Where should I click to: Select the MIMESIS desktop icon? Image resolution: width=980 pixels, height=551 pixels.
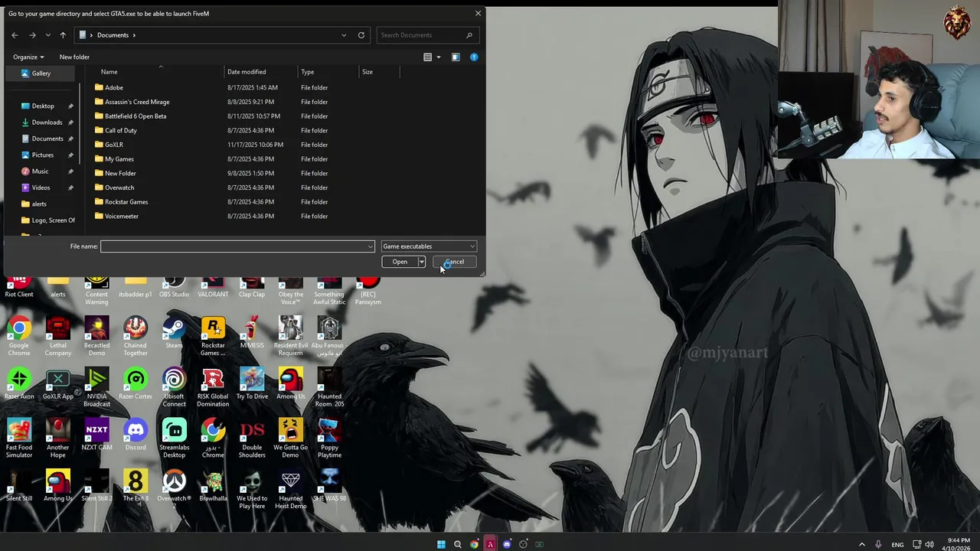(252, 334)
